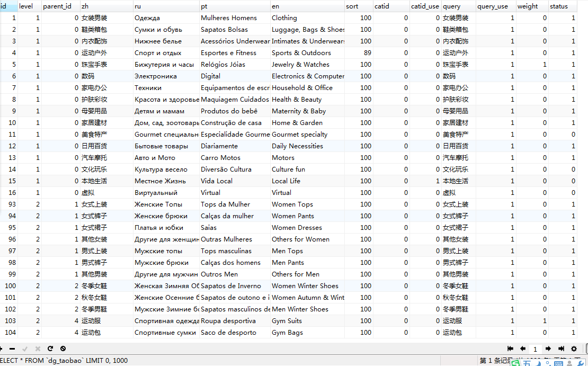Click the 'Clothing' cell in en column
Image resolution: width=588 pixels, height=366 pixels.
(307, 17)
